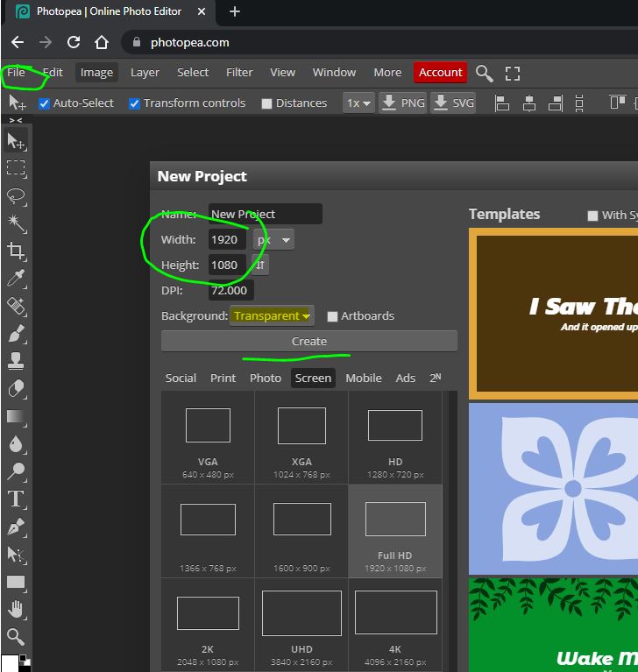Open the px units dropdown
638x672 pixels.
coord(273,239)
